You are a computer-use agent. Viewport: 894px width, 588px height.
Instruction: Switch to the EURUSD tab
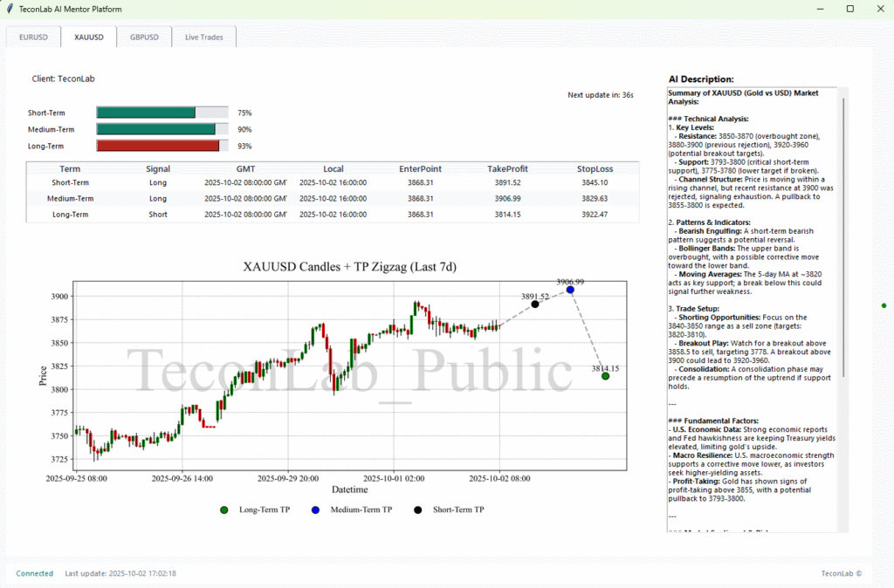tap(33, 38)
